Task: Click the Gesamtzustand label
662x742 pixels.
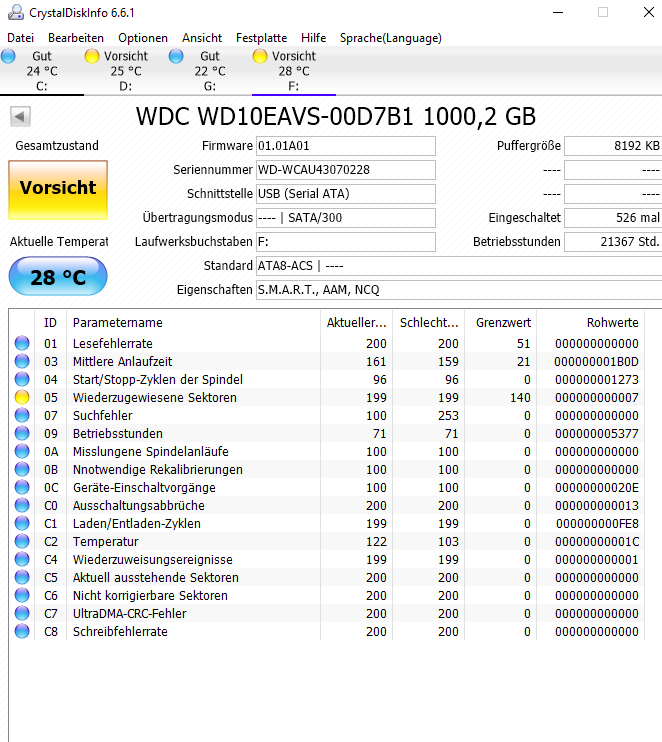Action: [x=57, y=146]
